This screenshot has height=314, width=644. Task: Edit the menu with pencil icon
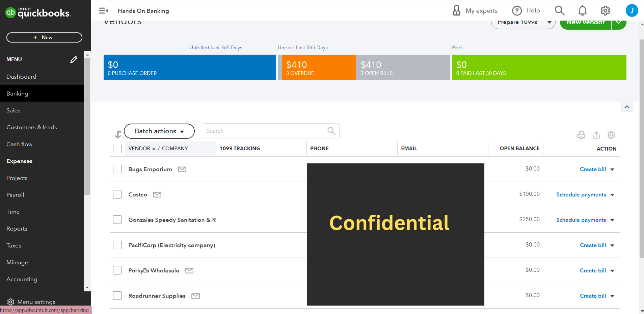coord(74,59)
